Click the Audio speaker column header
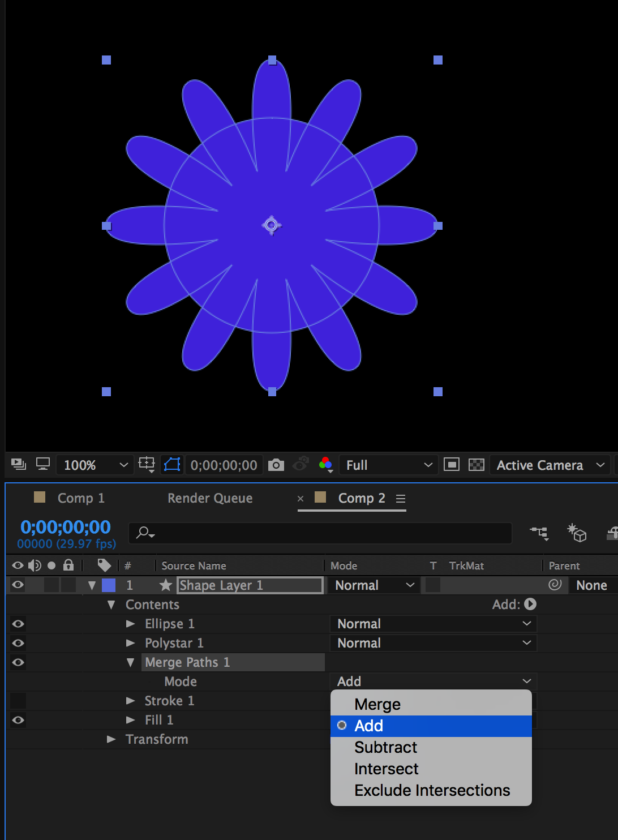 click(35, 565)
